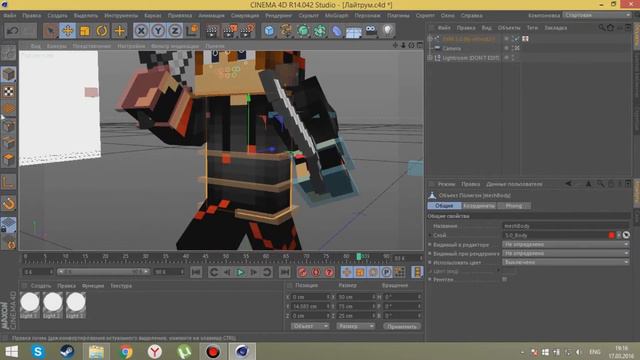The image size is (640, 360).
Task: Open the green Array modeling objects icon
Action: coord(320,31)
